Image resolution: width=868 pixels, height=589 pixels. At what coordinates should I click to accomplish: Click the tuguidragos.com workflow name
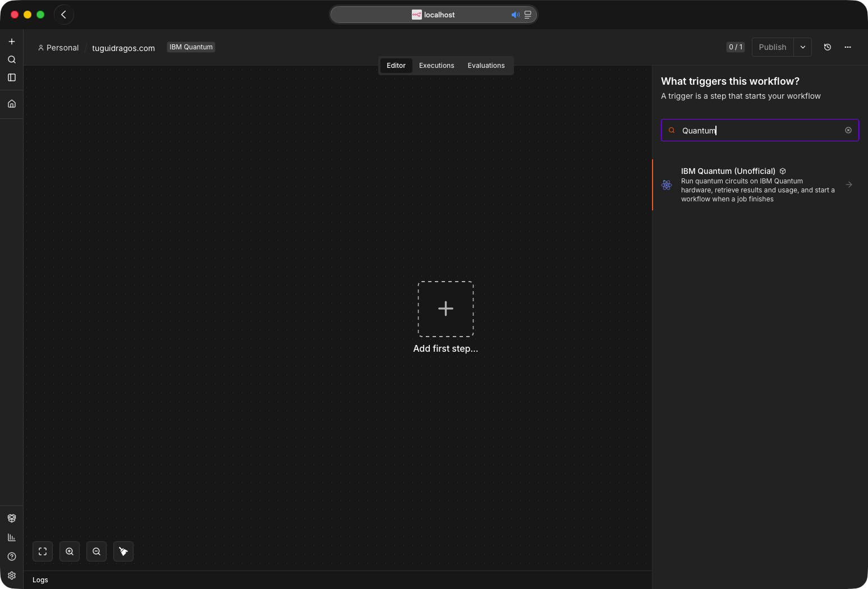pyautogui.click(x=123, y=48)
